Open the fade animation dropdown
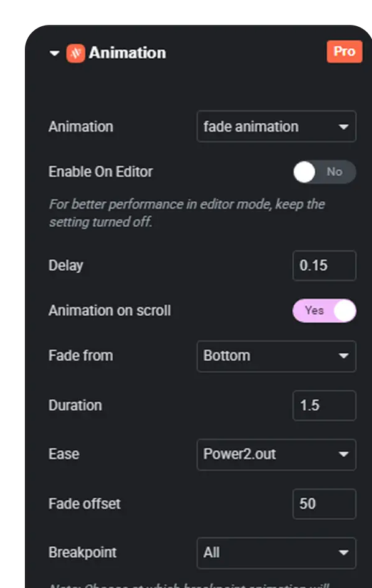The height and width of the screenshot is (588, 372). 276,126
